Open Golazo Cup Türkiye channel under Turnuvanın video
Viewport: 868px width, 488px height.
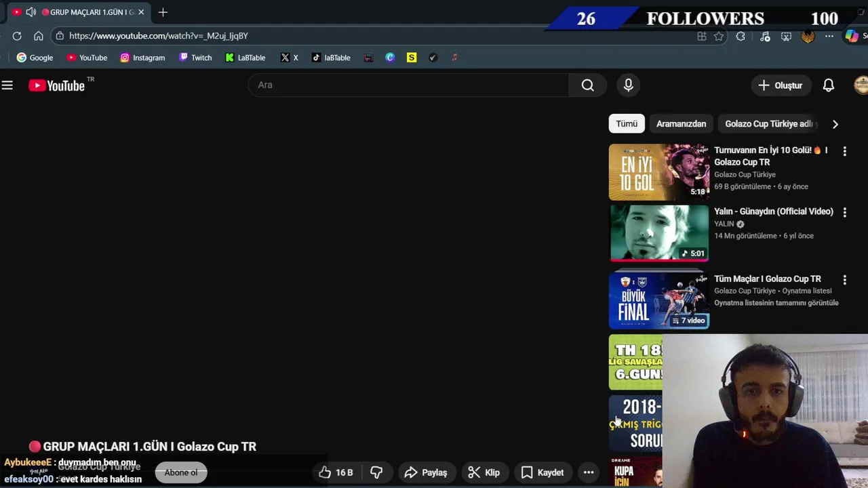[745, 174]
